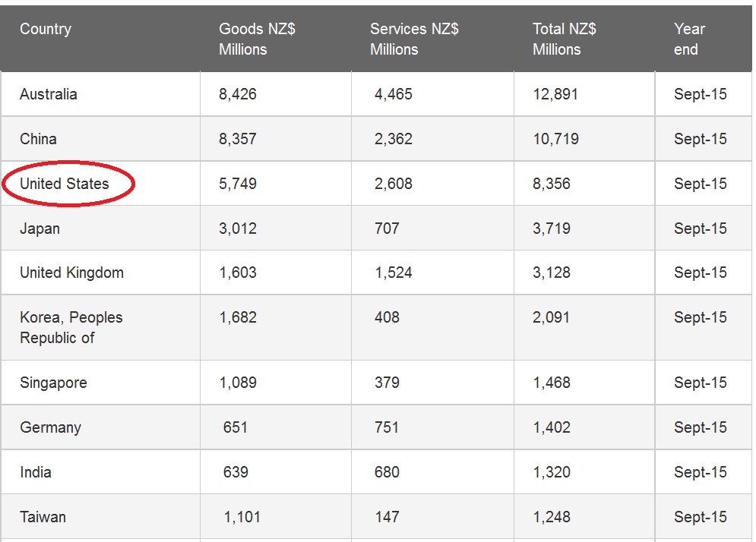Viewport: 756px width, 542px height.
Task: Select the Year end column header
Action: [689, 39]
